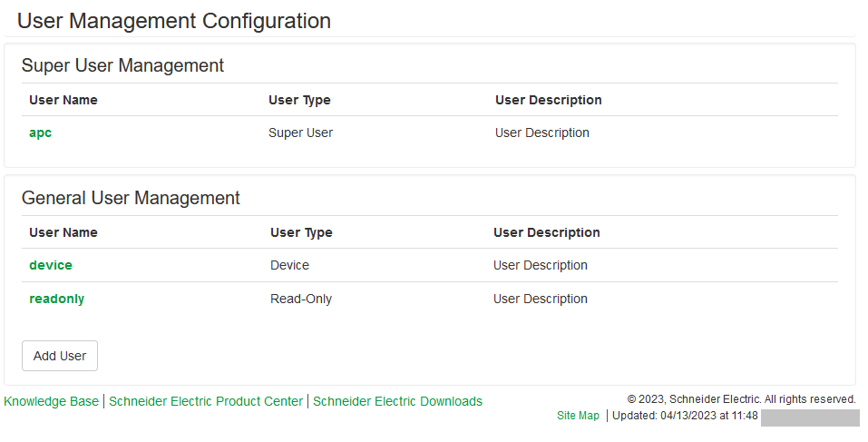Click the General User Management heading
Screen dimensions: 868x442
[x=131, y=198]
